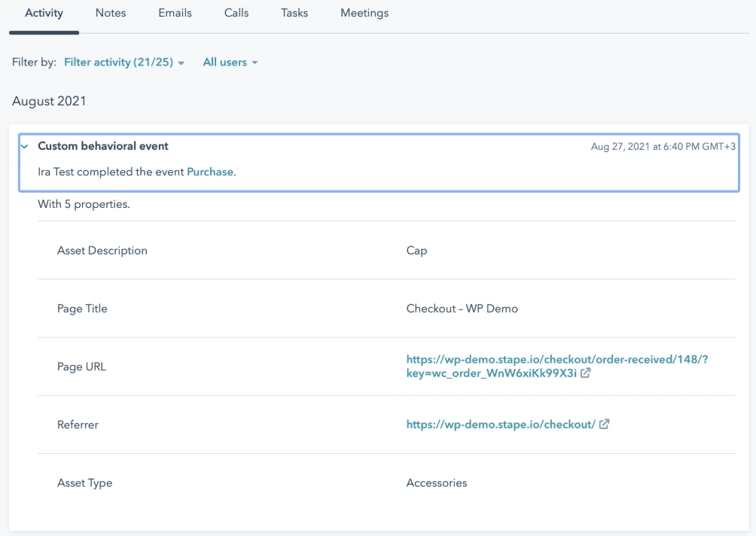Viewport: 756px width, 536px height.
Task: Click the Purchase event link
Action: click(x=210, y=172)
